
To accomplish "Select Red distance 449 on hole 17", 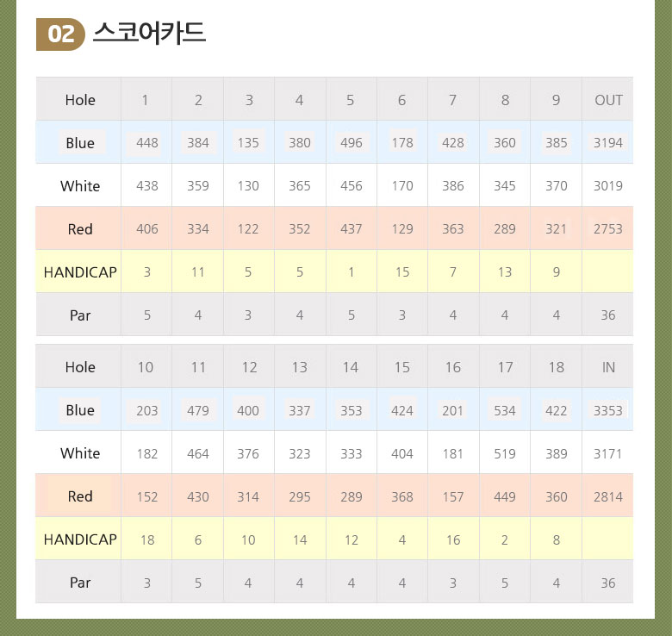I will pyautogui.click(x=505, y=496).
